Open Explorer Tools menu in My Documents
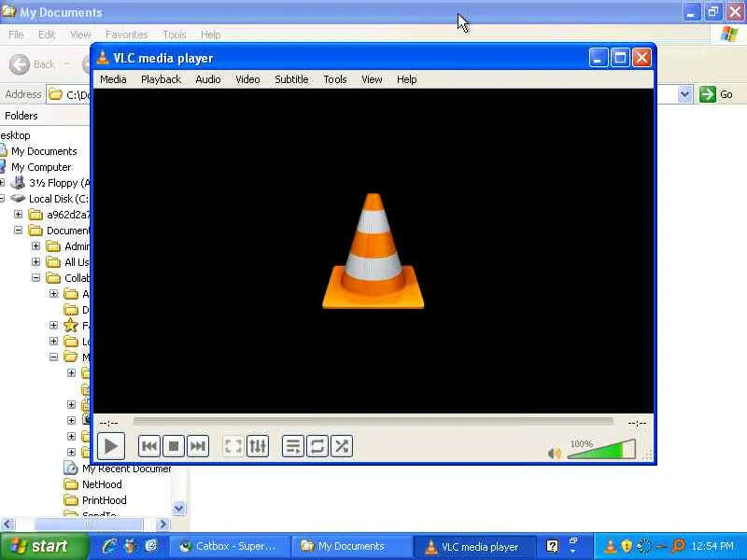Image resolution: width=747 pixels, height=560 pixels. 175,35
